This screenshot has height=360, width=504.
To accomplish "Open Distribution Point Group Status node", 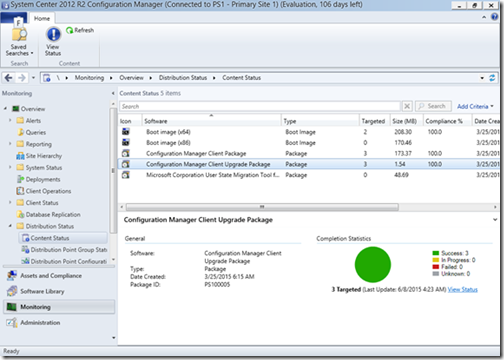I will click(x=64, y=250).
